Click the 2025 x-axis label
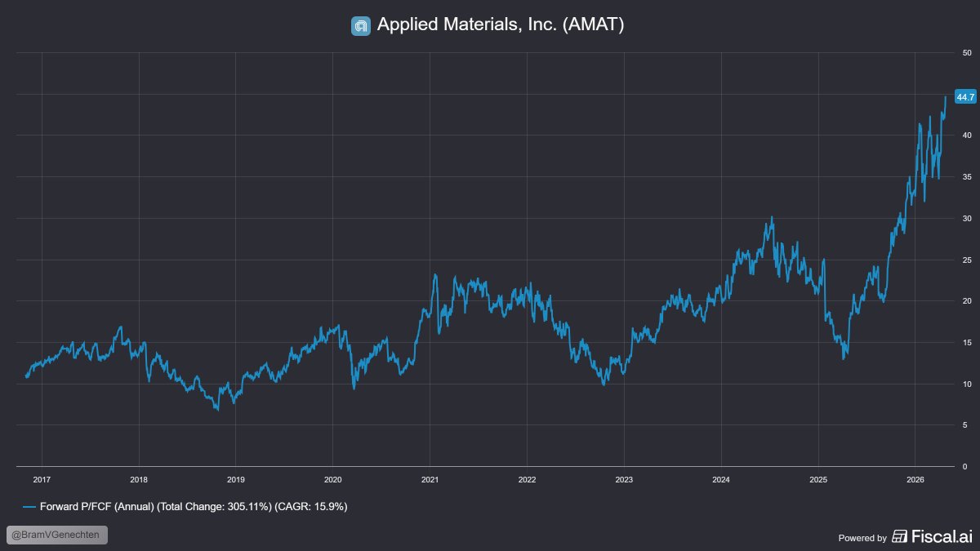The width and height of the screenshot is (980, 551). [x=818, y=479]
